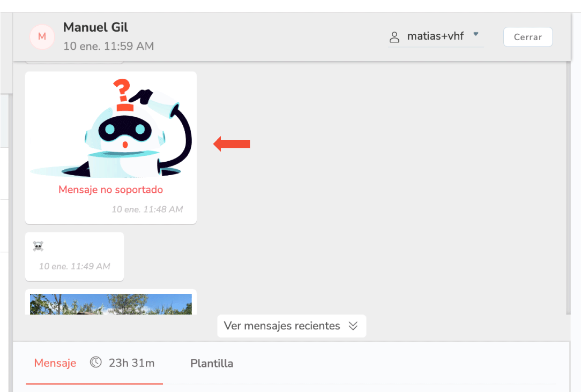This screenshot has height=392, width=581.
Task: Click the confused robot unsupported-message image
Action: (x=111, y=127)
